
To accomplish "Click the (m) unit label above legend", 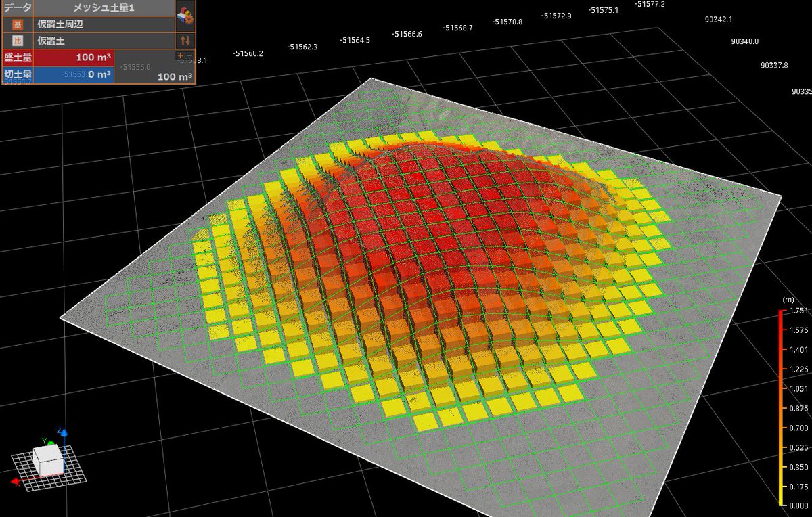I will (x=788, y=299).
